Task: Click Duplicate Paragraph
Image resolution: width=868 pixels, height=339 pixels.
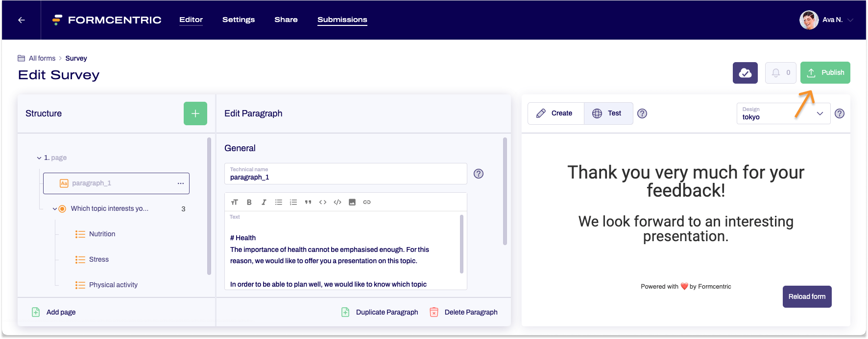Action: tap(380, 312)
